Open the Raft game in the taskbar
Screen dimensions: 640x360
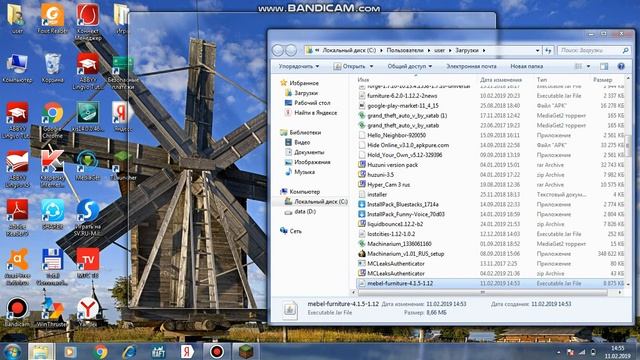[x=158, y=351]
